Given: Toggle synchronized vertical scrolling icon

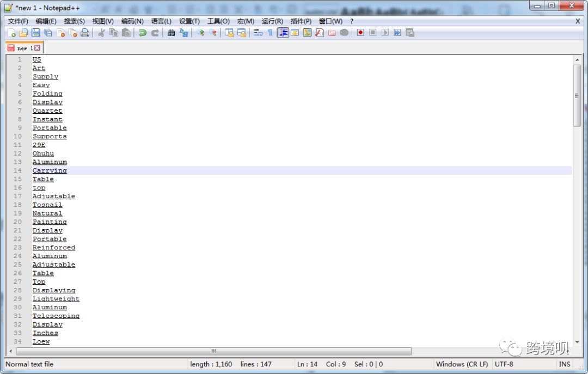Looking at the screenshot, I should pyautogui.click(x=229, y=33).
